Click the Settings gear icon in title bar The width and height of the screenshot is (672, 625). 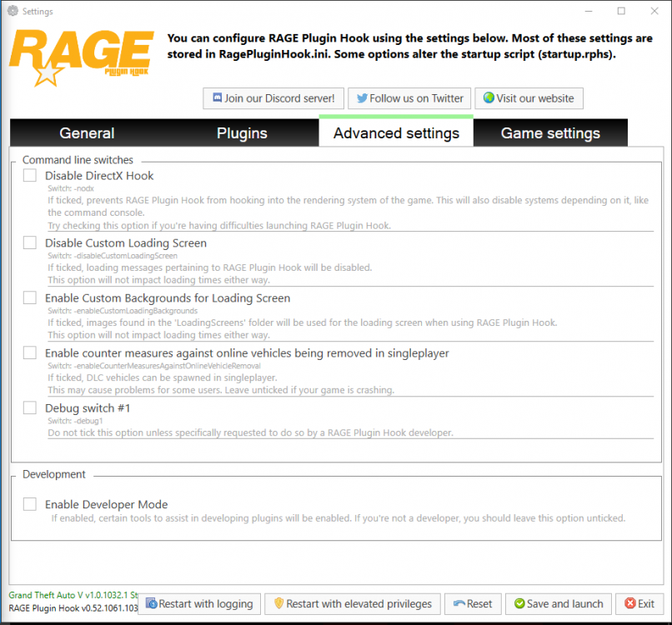(13, 11)
